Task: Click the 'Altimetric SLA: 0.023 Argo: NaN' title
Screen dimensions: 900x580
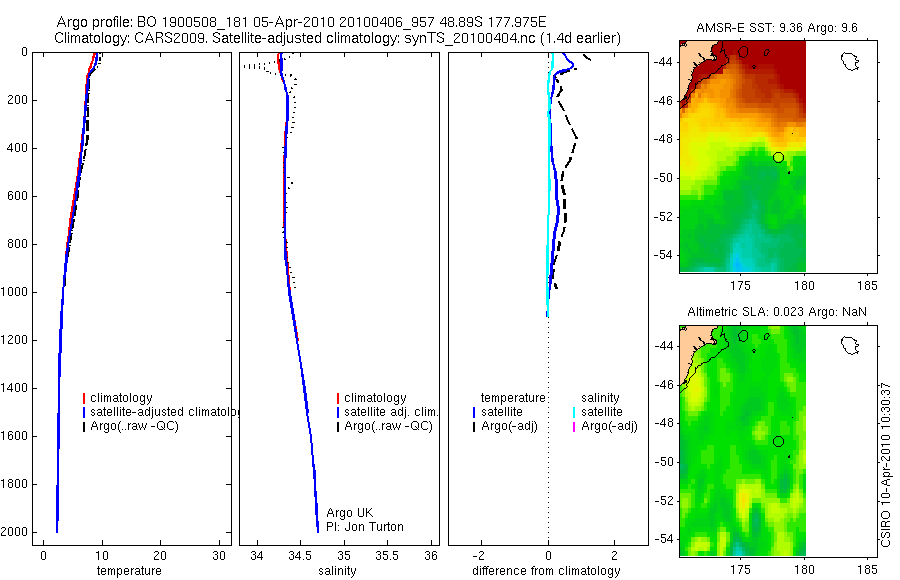Action: click(x=777, y=312)
